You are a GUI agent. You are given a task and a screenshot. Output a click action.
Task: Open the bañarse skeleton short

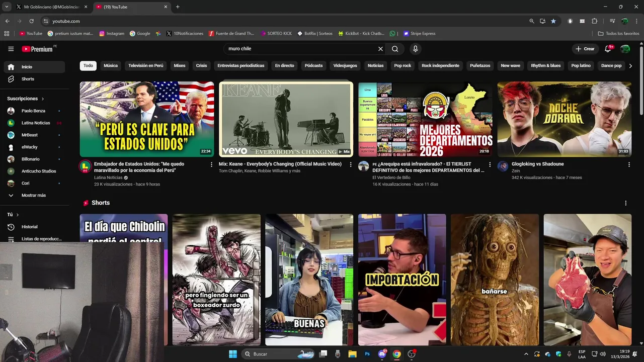(495, 280)
